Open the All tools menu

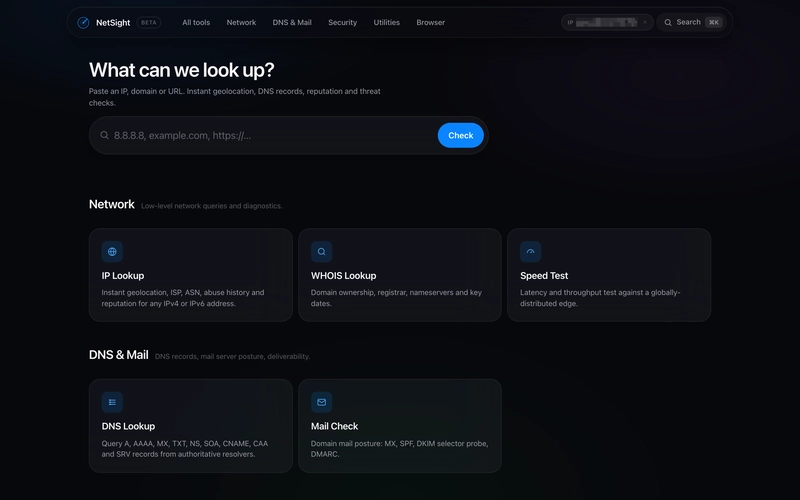click(x=196, y=22)
